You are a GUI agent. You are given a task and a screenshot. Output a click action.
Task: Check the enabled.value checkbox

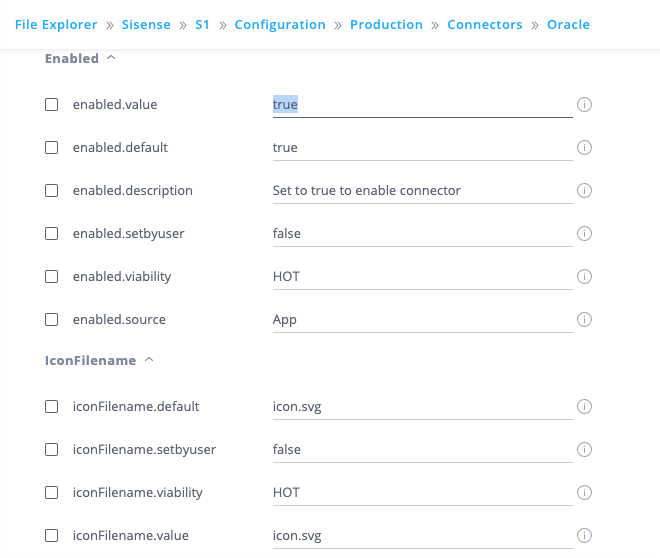(52, 104)
